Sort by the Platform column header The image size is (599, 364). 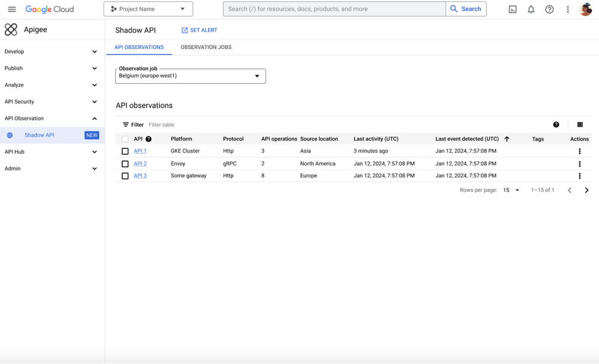point(181,139)
